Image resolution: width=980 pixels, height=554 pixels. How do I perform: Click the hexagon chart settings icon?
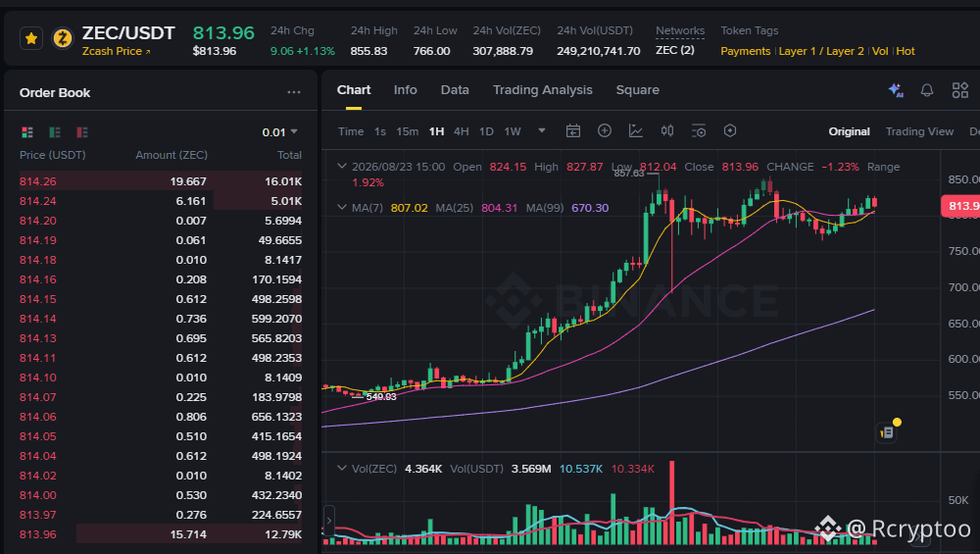pos(730,130)
